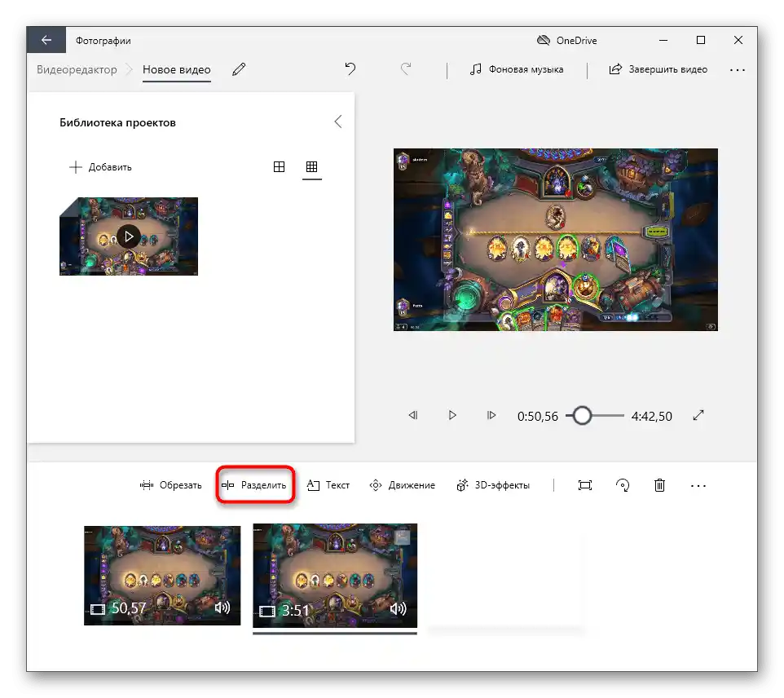784x698 pixels.
Task: Switch library to small tile view
Action: pos(311,166)
